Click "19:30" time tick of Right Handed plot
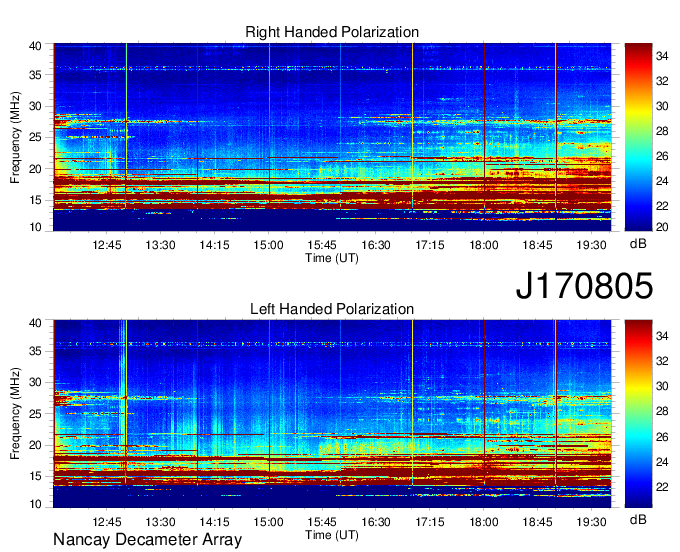The height and width of the screenshot is (552, 680). tap(592, 245)
